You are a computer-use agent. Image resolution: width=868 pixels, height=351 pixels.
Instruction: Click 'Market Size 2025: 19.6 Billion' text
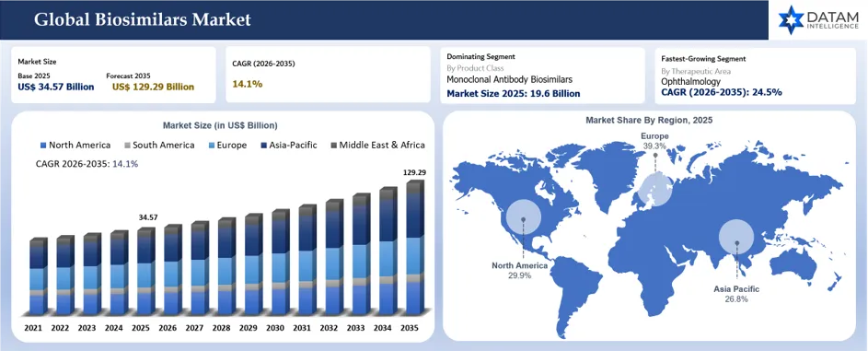[514, 94]
